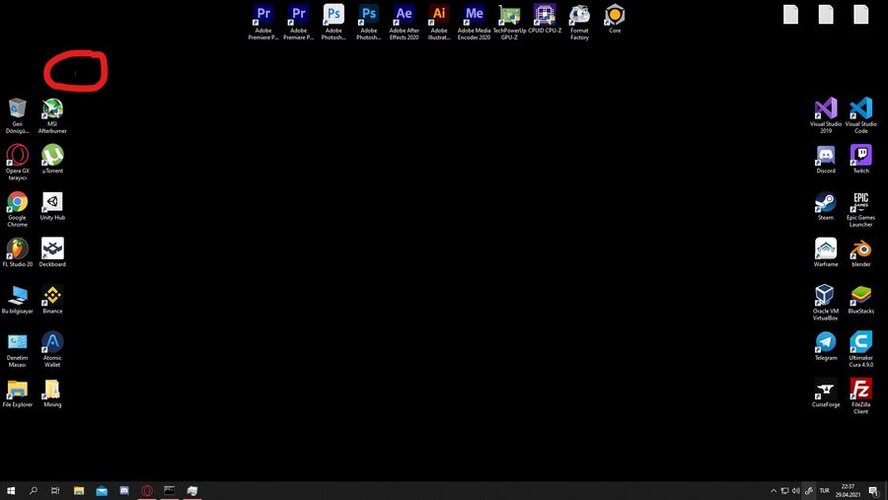Open the light-colored Adobe Photoshop shortcut

click(334, 22)
